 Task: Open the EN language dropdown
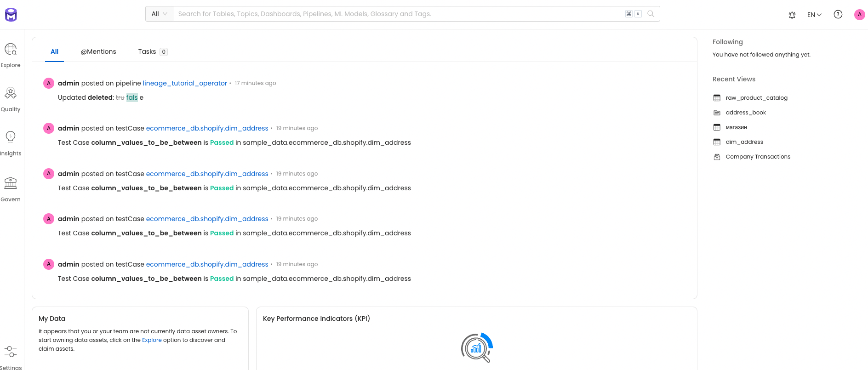(814, 15)
